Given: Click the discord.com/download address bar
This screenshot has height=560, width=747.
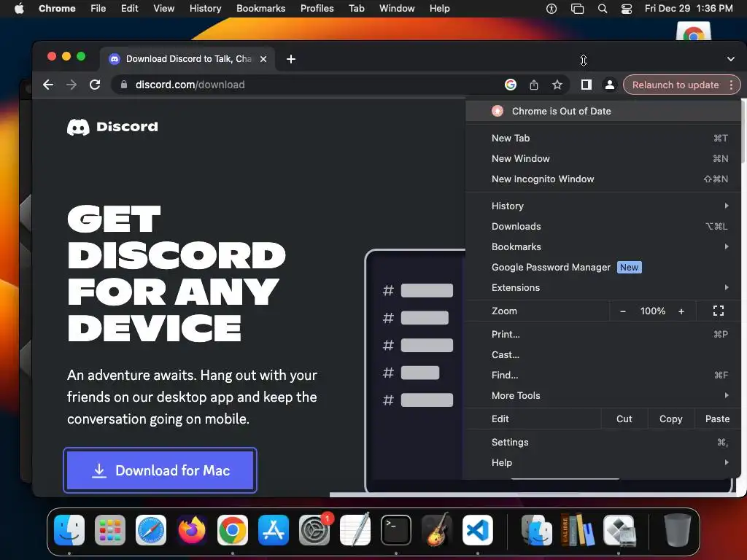Looking at the screenshot, I should (x=305, y=85).
